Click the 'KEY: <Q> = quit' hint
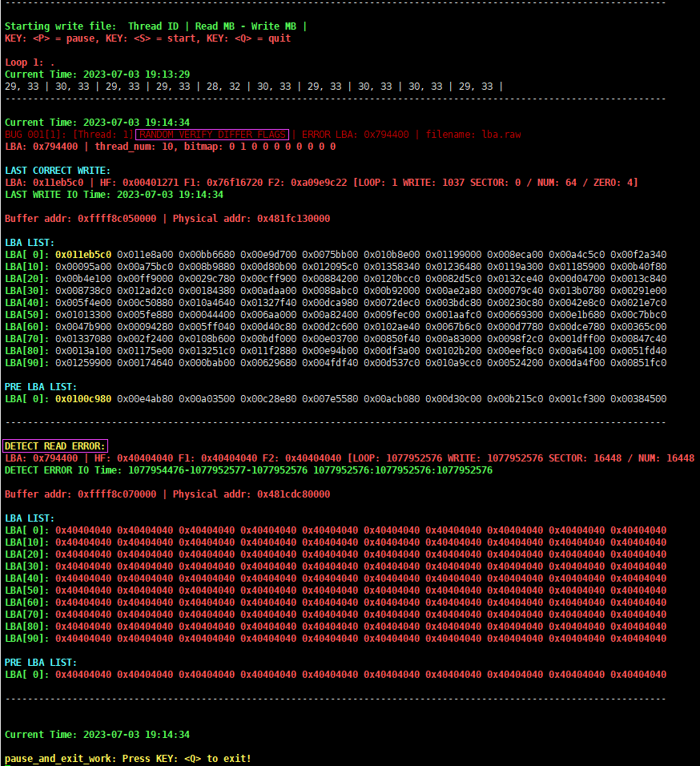Image resolution: width=700 pixels, height=766 pixels. pyautogui.click(x=249, y=38)
